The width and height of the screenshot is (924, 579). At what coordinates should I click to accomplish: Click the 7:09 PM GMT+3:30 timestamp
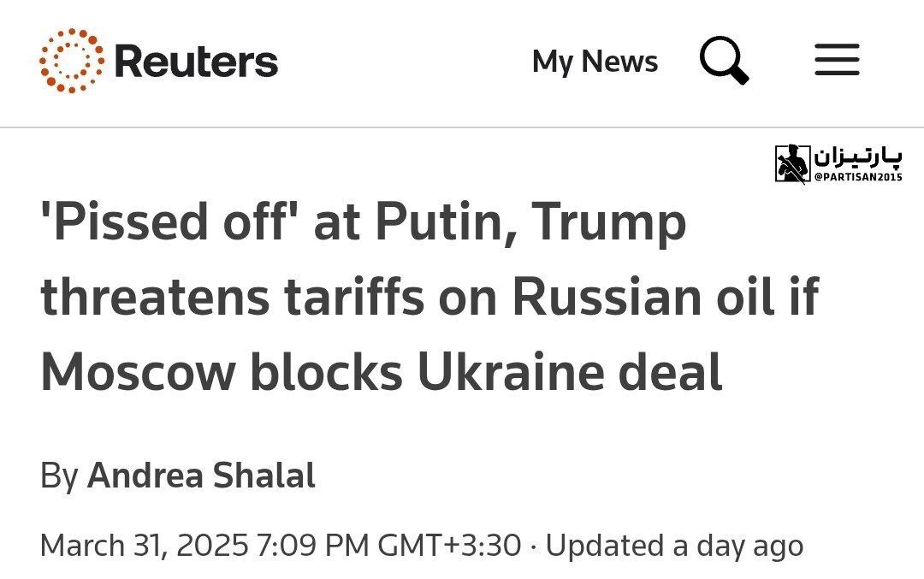(389, 546)
